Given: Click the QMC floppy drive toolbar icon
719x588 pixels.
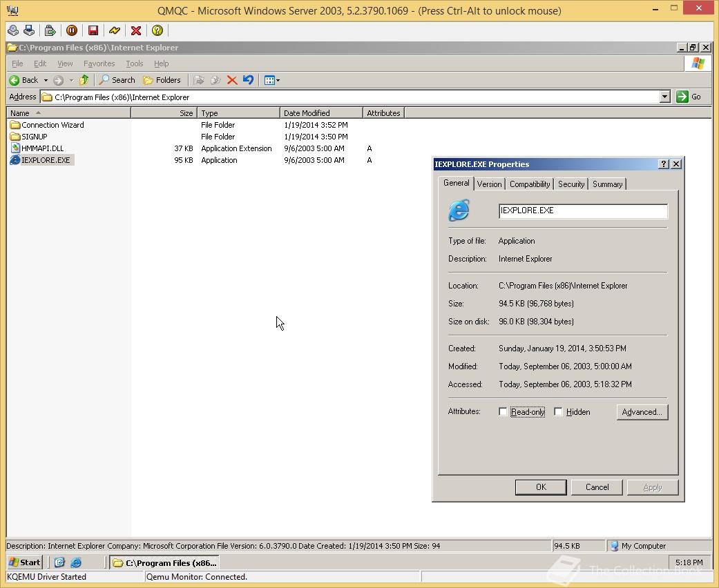Looking at the screenshot, I should (x=29, y=30).
